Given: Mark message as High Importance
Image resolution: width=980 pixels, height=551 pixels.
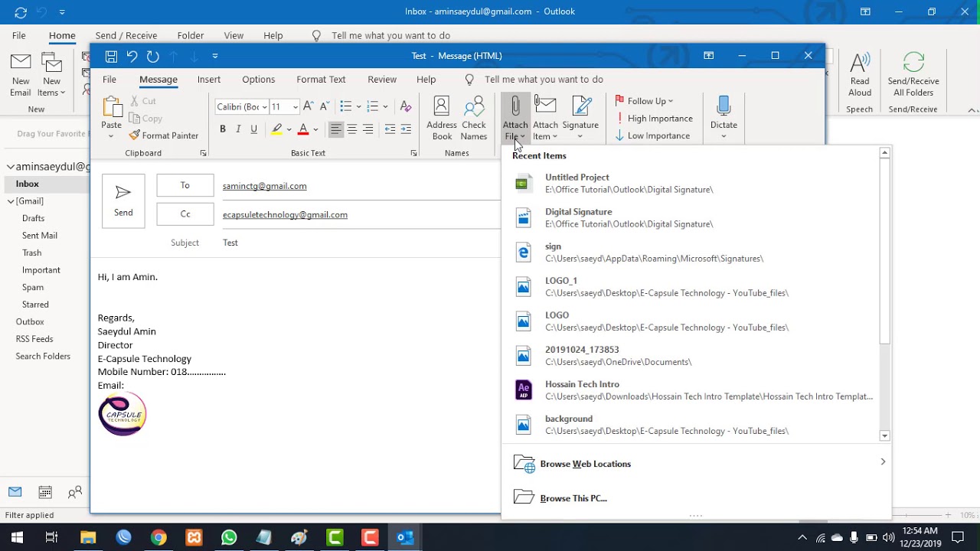Looking at the screenshot, I should 654,119.
